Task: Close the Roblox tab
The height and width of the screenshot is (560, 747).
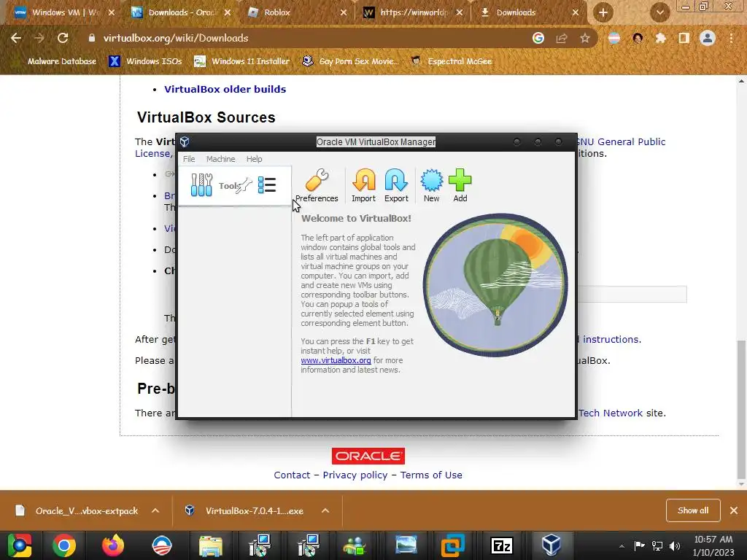Action: [343, 13]
